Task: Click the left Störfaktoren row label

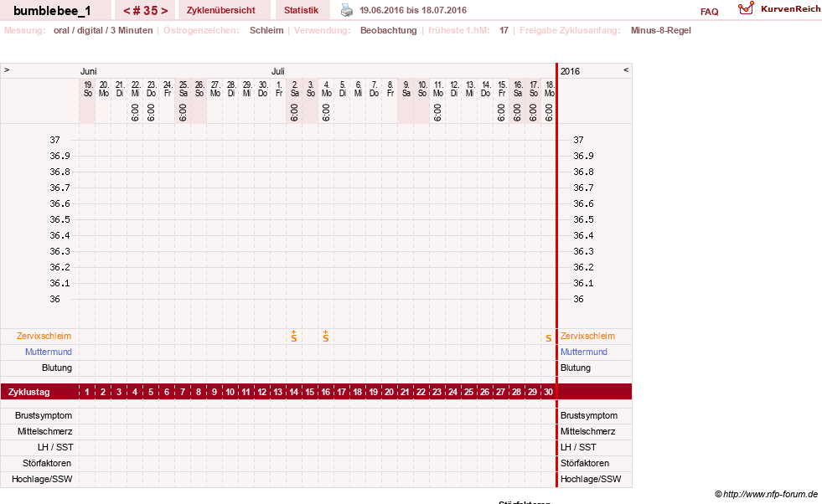Action: tap(47, 463)
